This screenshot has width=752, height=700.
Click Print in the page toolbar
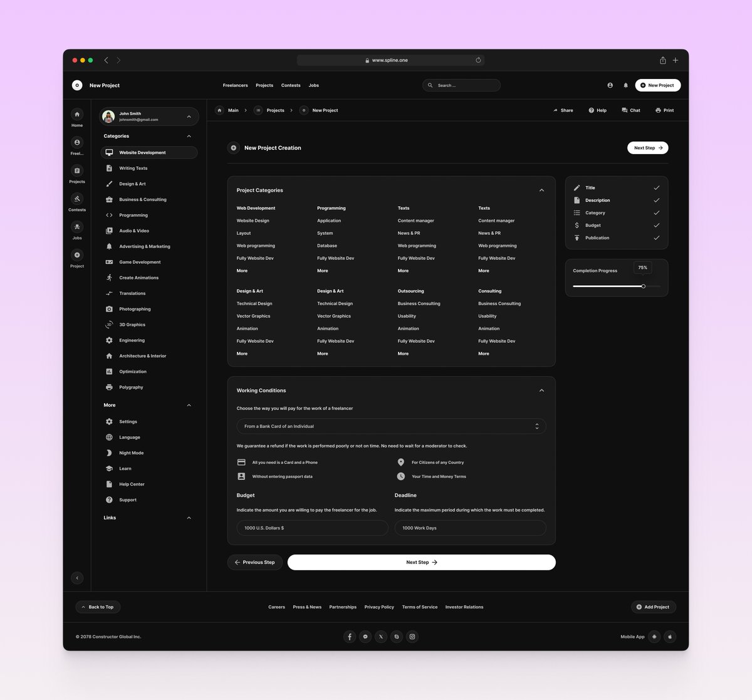[664, 110]
